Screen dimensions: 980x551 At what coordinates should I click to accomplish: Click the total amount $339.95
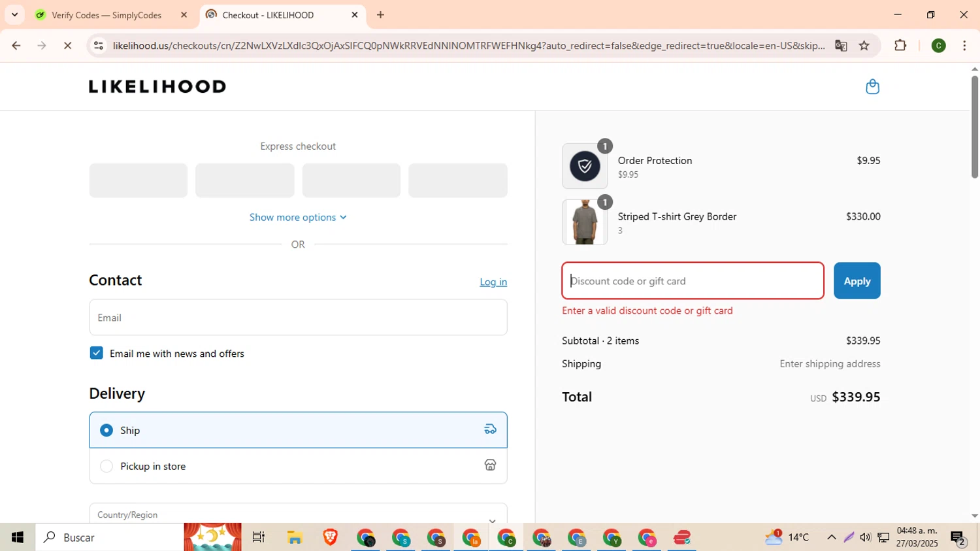pos(856,397)
